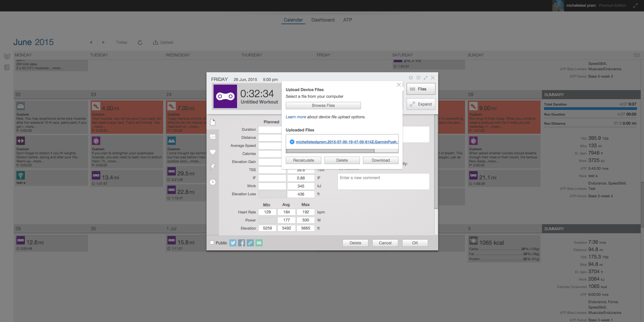
Task: Click the user avatar in top bar
Action: coord(558,5)
